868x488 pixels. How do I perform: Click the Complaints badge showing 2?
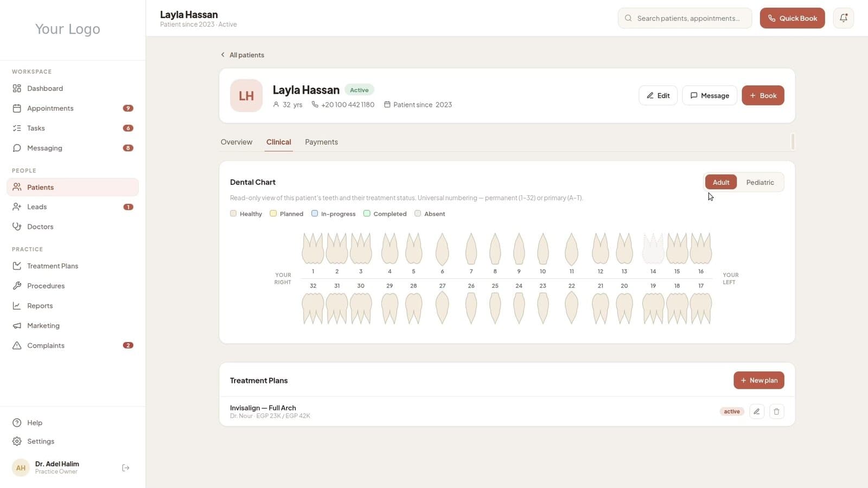(128, 345)
